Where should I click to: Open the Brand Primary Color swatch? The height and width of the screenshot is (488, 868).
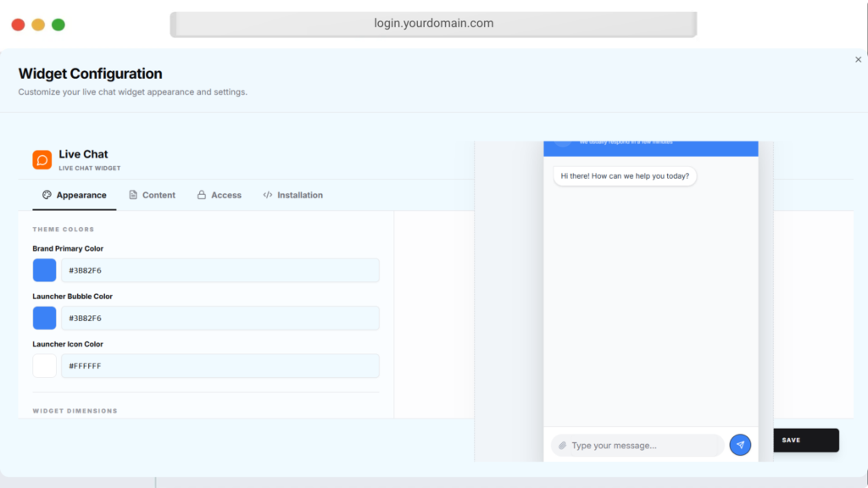click(x=44, y=270)
